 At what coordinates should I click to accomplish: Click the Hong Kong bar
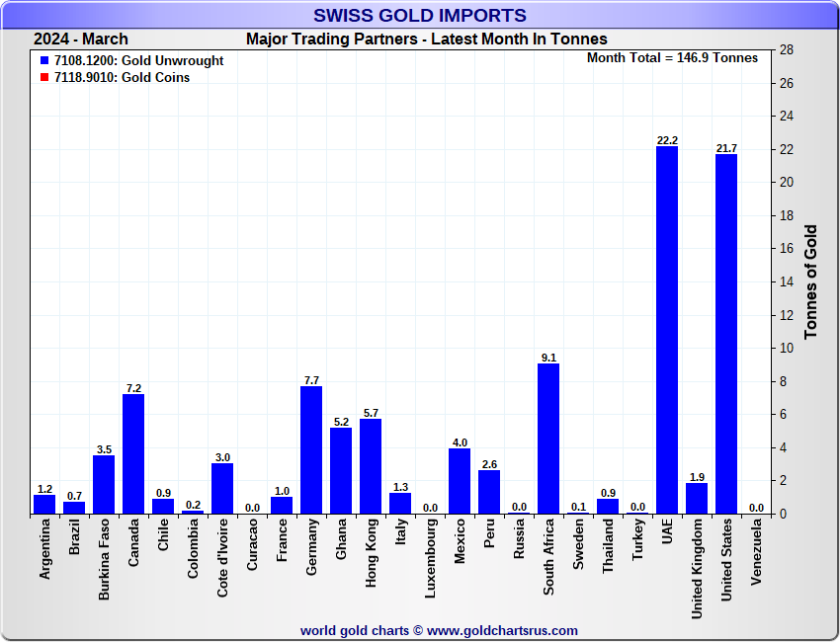pyautogui.click(x=371, y=466)
